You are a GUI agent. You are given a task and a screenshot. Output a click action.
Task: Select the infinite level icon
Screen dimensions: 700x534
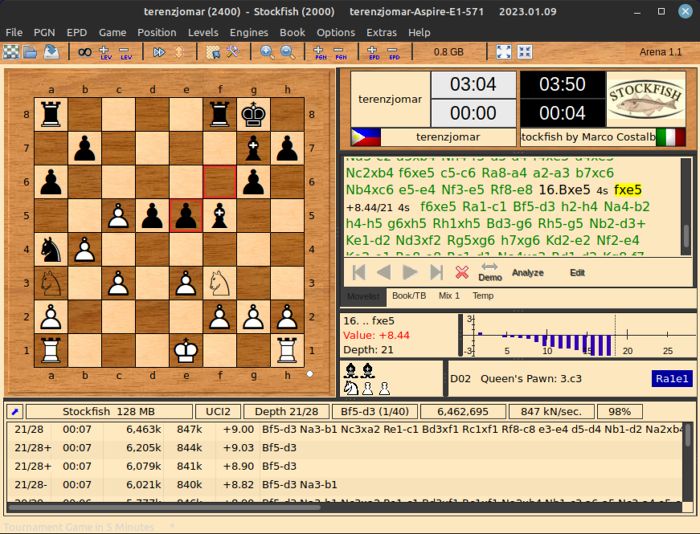coord(84,52)
